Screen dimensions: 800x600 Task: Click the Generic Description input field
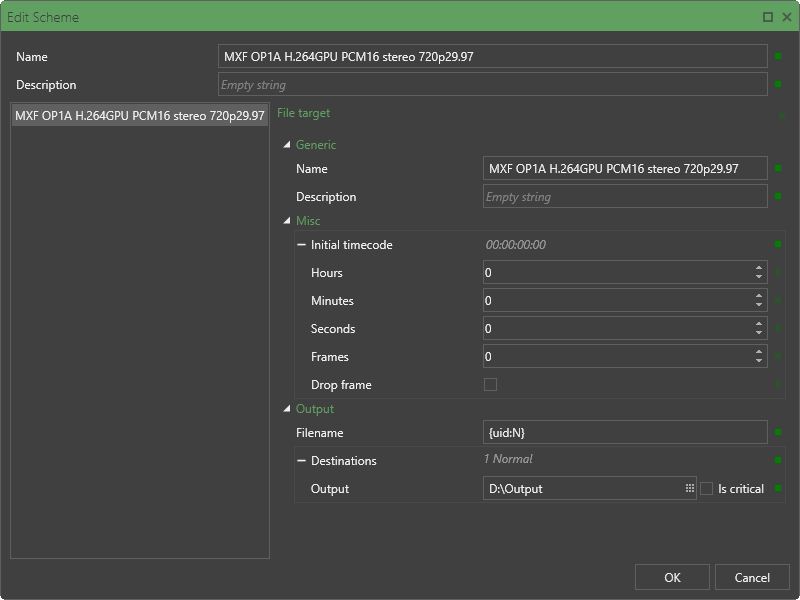pos(625,196)
